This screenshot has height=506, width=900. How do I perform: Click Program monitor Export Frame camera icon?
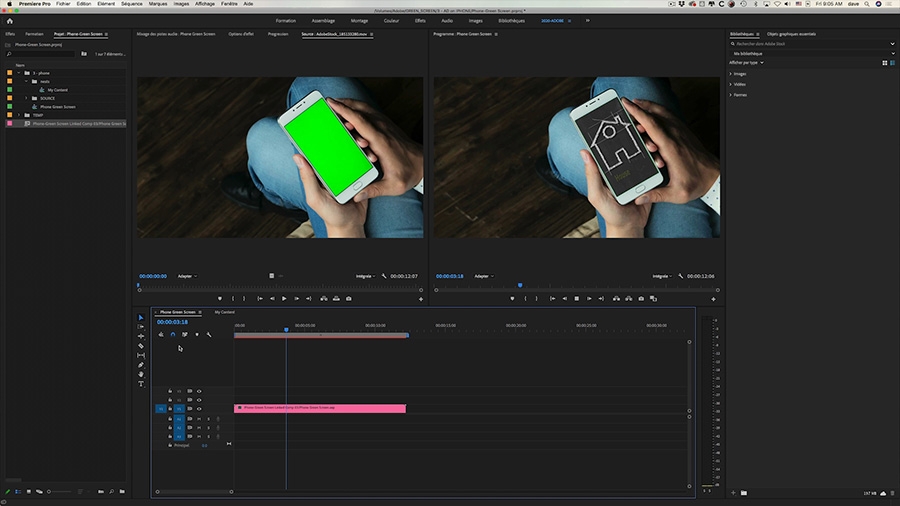point(641,298)
